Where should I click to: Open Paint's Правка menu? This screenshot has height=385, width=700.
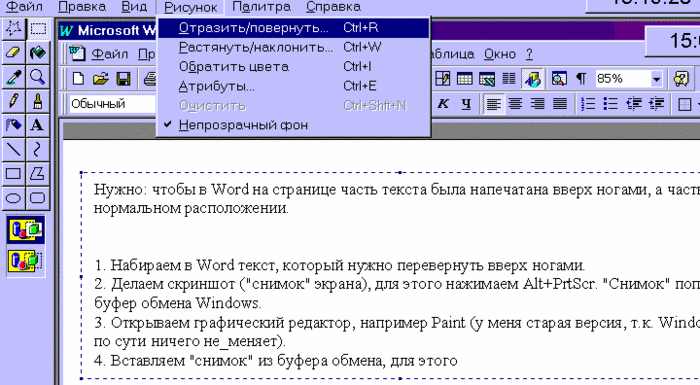pyautogui.click(x=82, y=7)
